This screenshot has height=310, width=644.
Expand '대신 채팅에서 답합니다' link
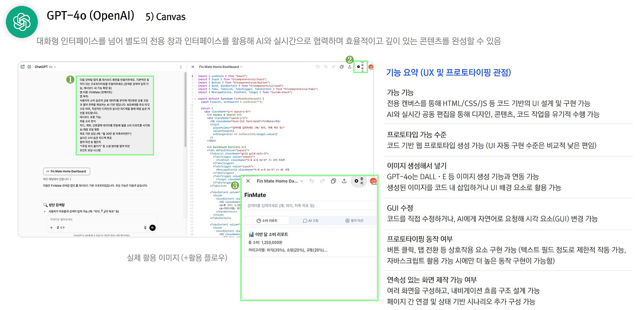pos(57,179)
